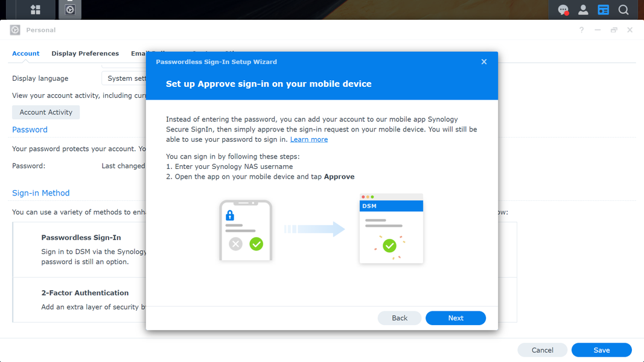The height and width of the screenshot is (362, 644).
Task: Click the Personal window title gear icon
Action: point(15,30)
